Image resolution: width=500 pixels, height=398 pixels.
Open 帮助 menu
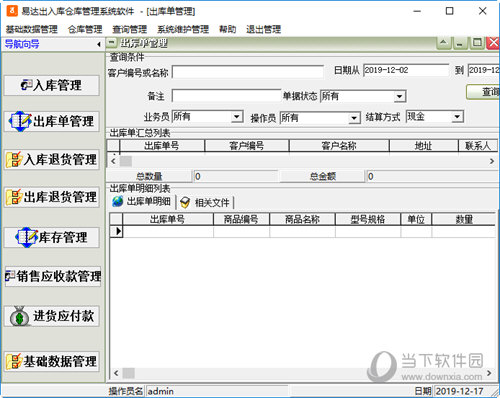228,29
